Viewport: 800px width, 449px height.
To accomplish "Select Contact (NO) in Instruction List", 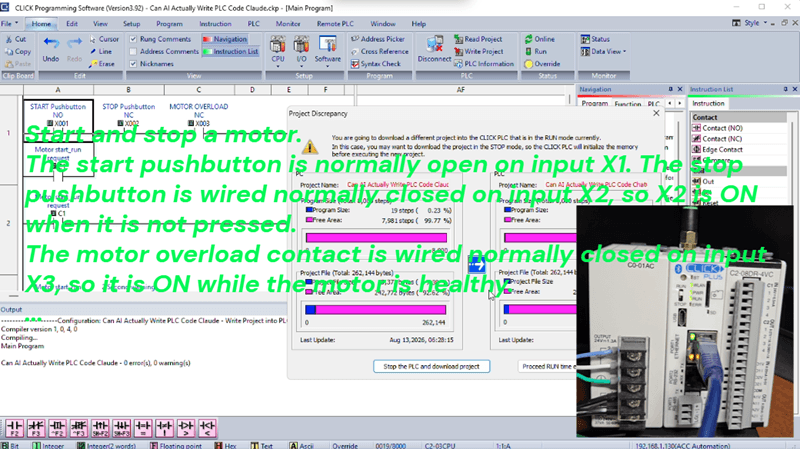I will pyautogui.click(x=717, y=128).
